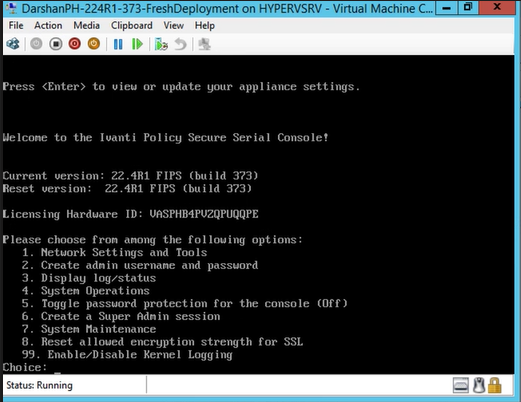Create a checkpoint with toolbar icon
This screenshot has height=402, width=521.
161,44
